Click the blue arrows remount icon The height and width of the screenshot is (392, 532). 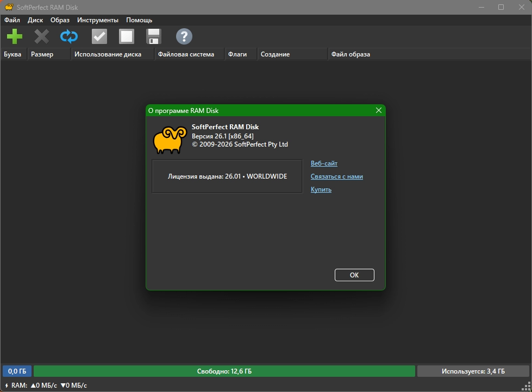pyautogui.click(x=69, y=36)
